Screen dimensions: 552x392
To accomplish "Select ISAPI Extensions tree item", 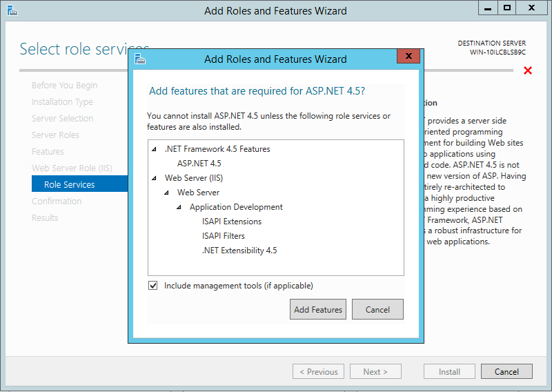I will click(232, 222).
